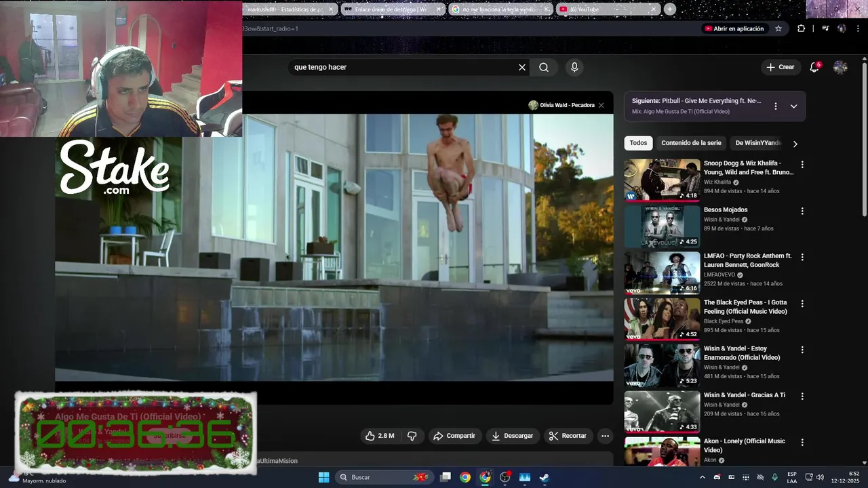Open options for the Siguiente mix panel
Screen dimensions: 868x488
tap(776, 106)
